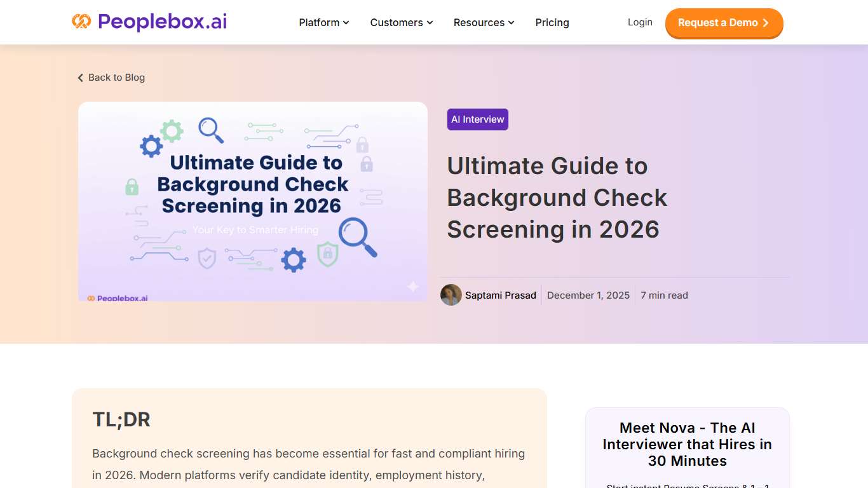Image resolution: width=868 pixels, height=488 pixels.
Task: Click the Login link
Action: coord(640,22)
